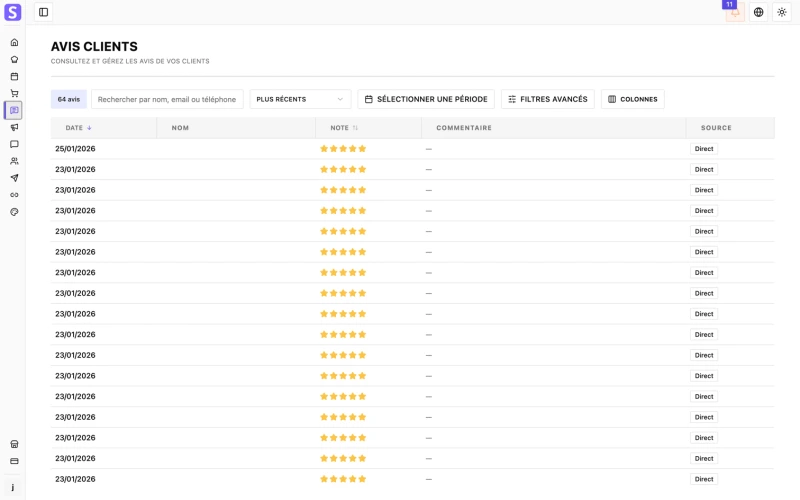This screenshot has width=800, height=500.
Task: Open the chef hat sidebar icon
Action: (x=14, y=59)
